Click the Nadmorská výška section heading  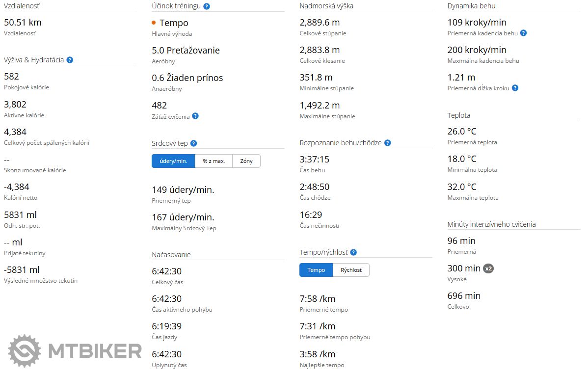click(x=326, y=6)
